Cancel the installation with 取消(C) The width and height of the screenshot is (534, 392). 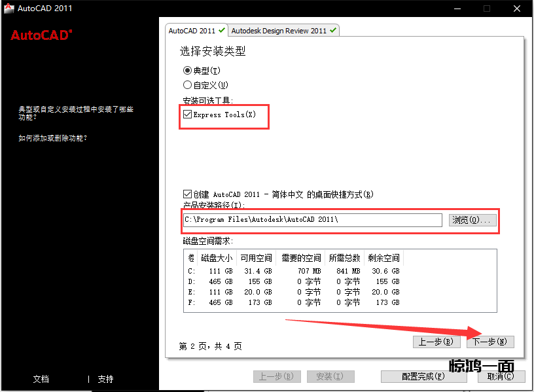click(x=496, y=376)
